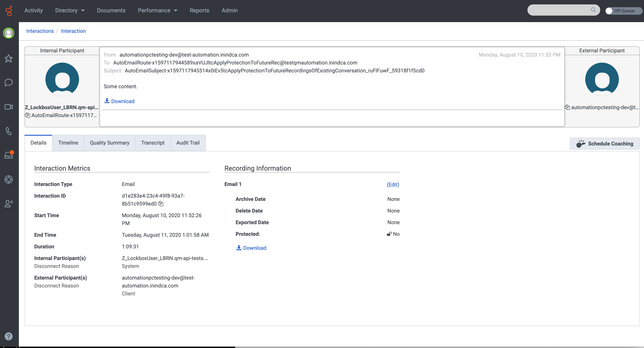Click the Schedule Coaching button

(x=605, y=144)
